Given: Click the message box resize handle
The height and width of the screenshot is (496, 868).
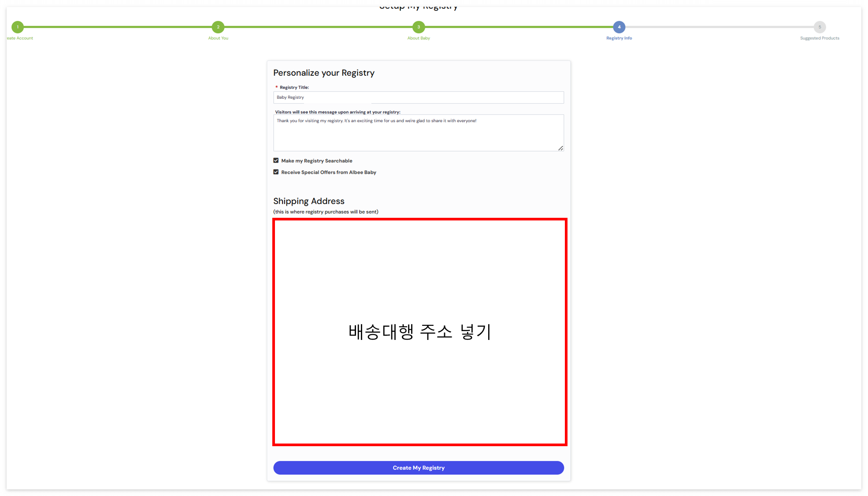Looking at the screenshot, I should [560, 148].
